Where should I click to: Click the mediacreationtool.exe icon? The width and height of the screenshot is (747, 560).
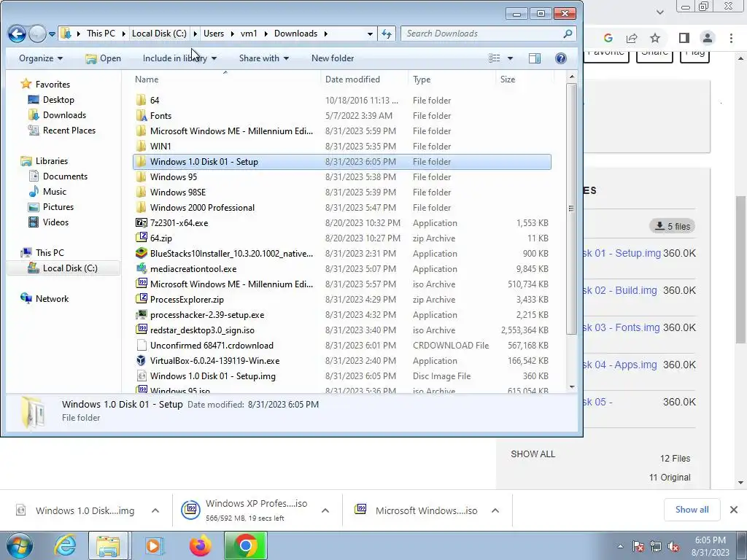(x=142, y=268)
